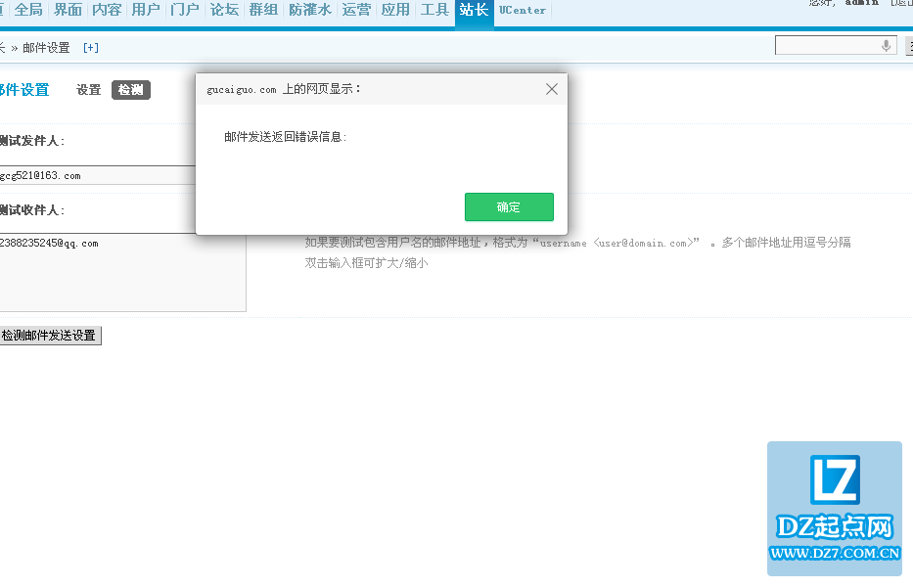Screen dimensions: 913x588
Task: Switch to the 检测 tab
Action: click(x=131, y=90)
